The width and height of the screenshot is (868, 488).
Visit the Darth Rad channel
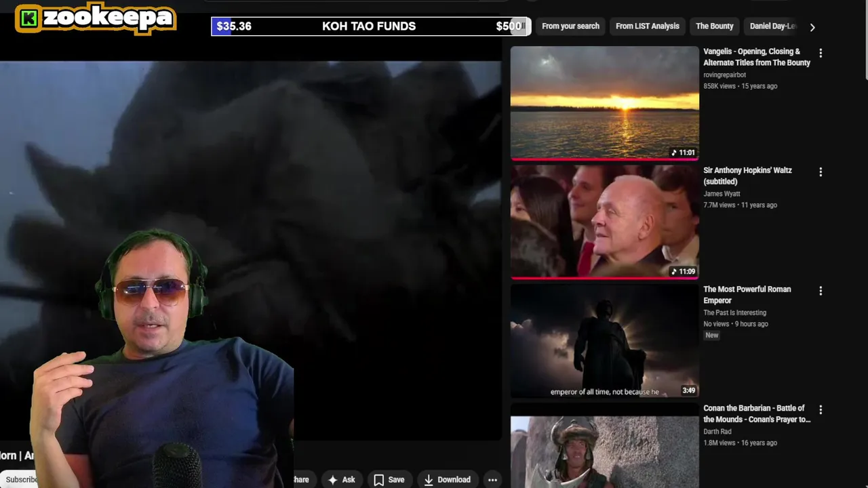(717, 432)
